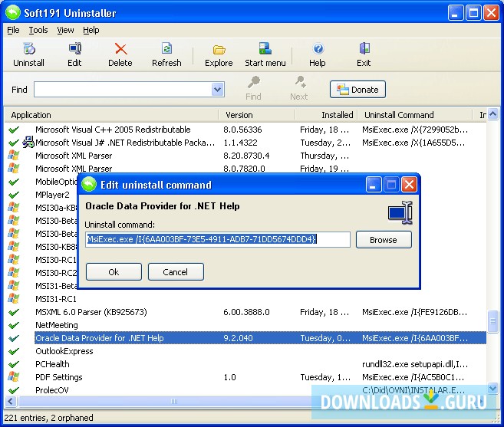Click the version cell 6.00.3888.0
Image resolution: width=504 pixels, height=427 pixels.
tap(246, 312)
